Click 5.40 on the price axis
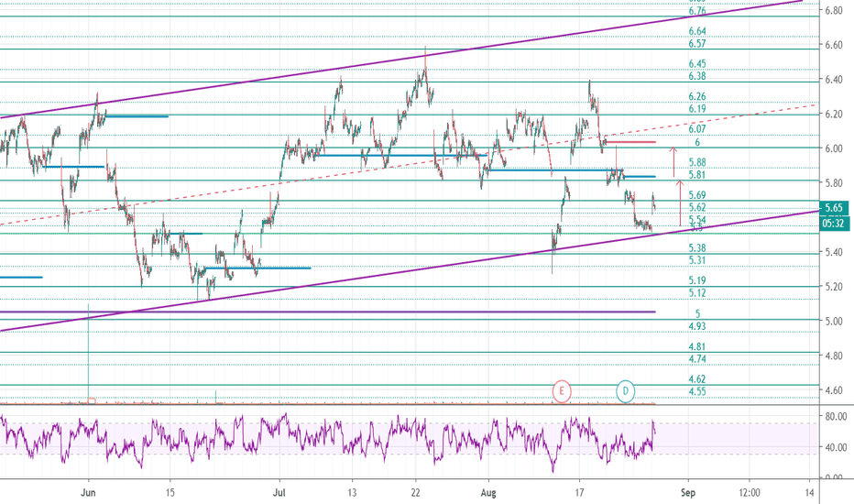Screen dimensions: 854x504 (x=834, y=252)
